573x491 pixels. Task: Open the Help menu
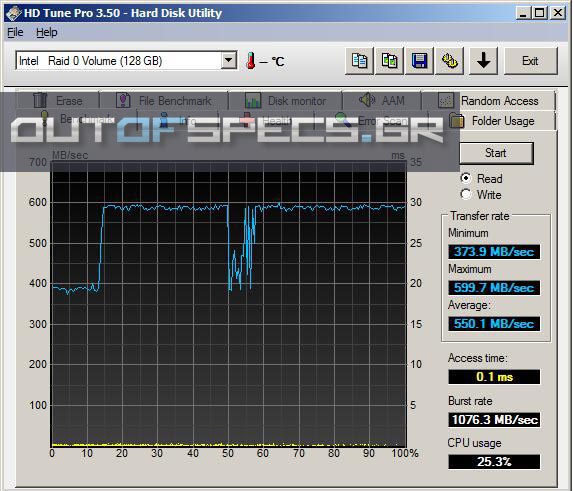[47, 33]
